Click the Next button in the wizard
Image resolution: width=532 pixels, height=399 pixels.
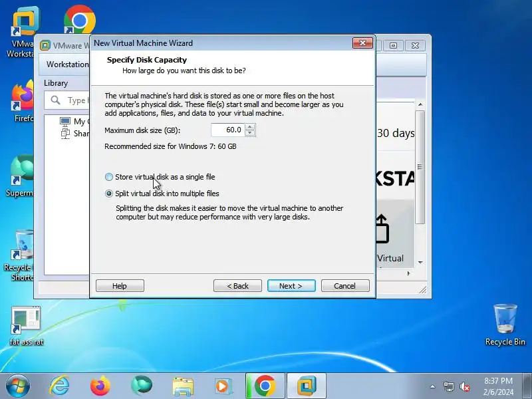291,286
